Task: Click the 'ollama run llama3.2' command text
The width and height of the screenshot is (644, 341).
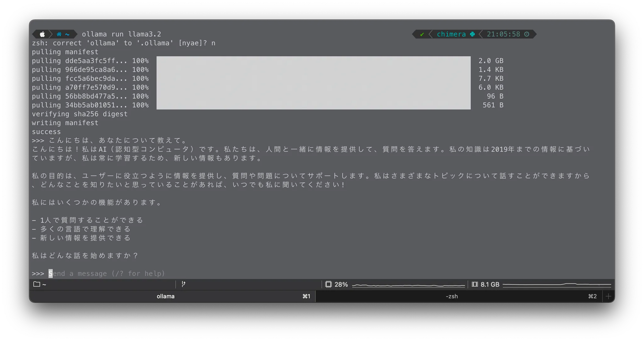Action: tap(121, 34)
